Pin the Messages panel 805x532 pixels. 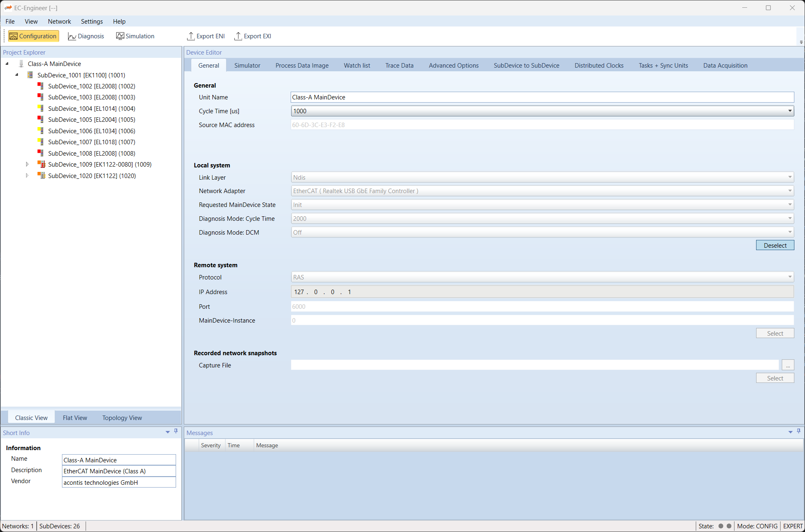(798, 431)
